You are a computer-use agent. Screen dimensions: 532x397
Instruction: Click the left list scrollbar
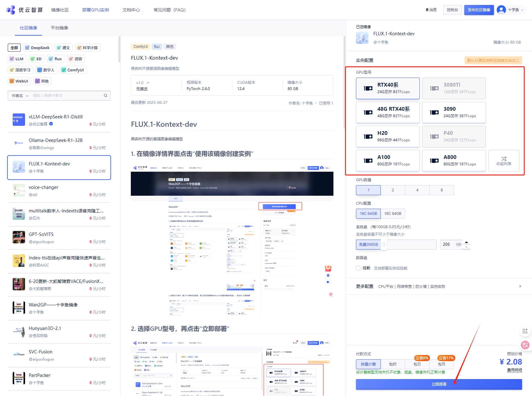[119, 49]
